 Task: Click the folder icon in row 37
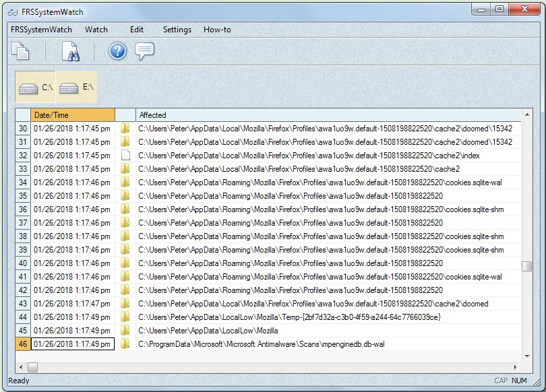pos(125,223)
